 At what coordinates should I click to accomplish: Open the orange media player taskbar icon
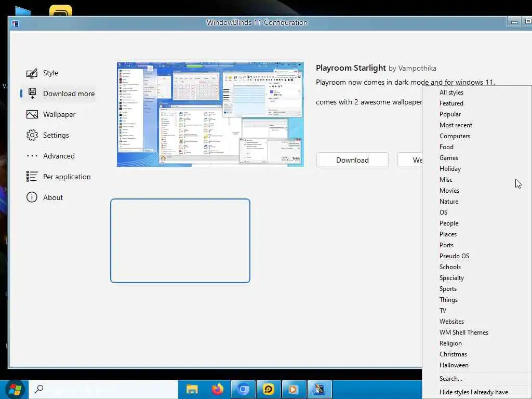[x=294, y=389]
